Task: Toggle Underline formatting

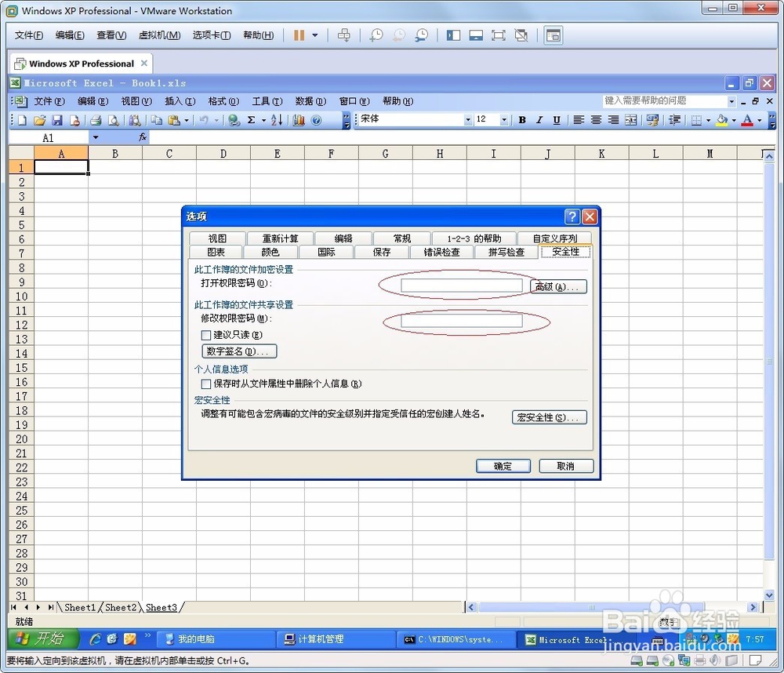Action: 557,120
